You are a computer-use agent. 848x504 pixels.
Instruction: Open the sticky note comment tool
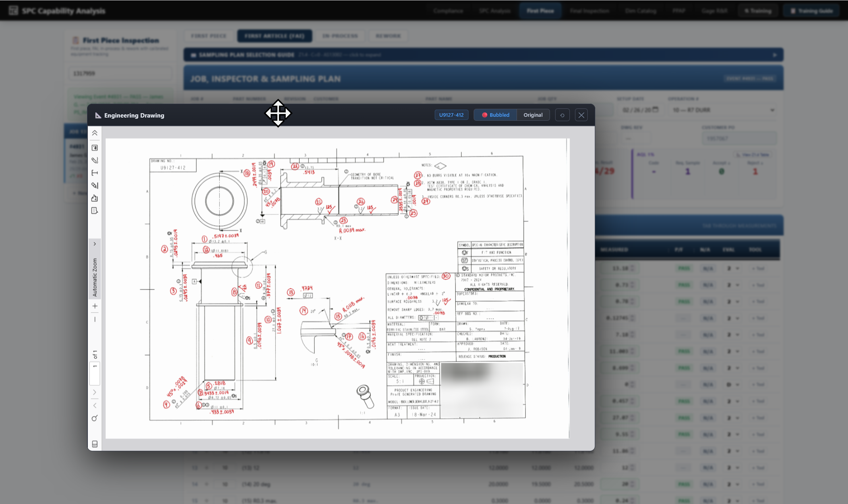pos(95,211)
